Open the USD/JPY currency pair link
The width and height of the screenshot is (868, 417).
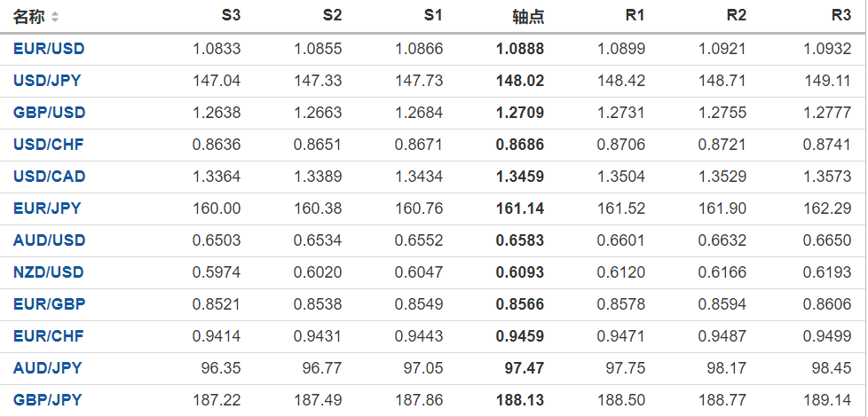pos(47,81)
